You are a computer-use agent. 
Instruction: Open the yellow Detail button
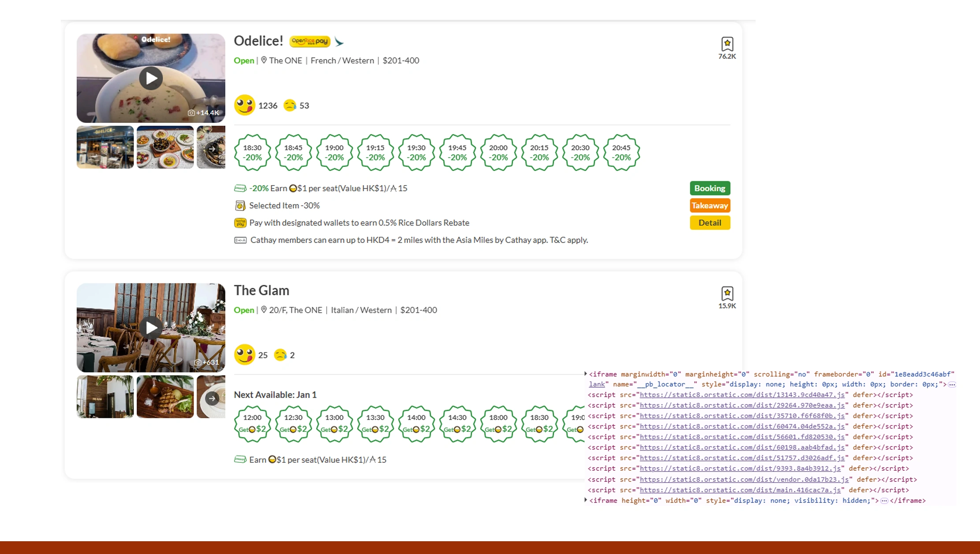710,223
